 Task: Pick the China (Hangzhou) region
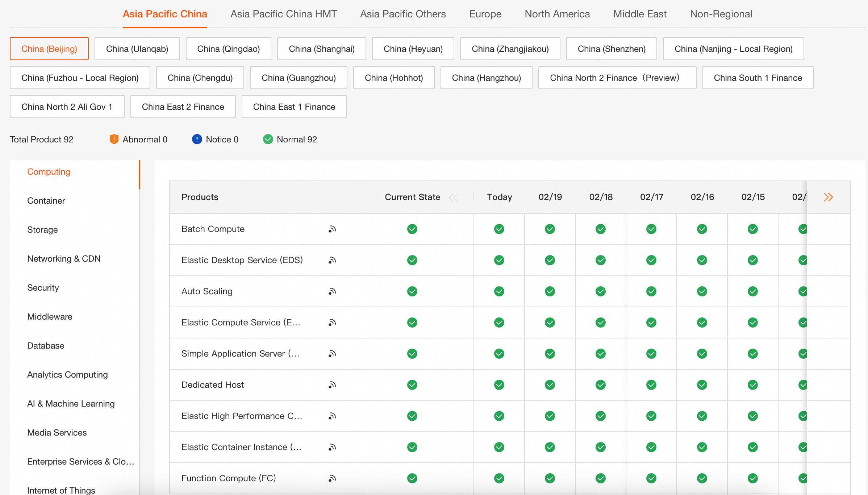tap(487, 78)
